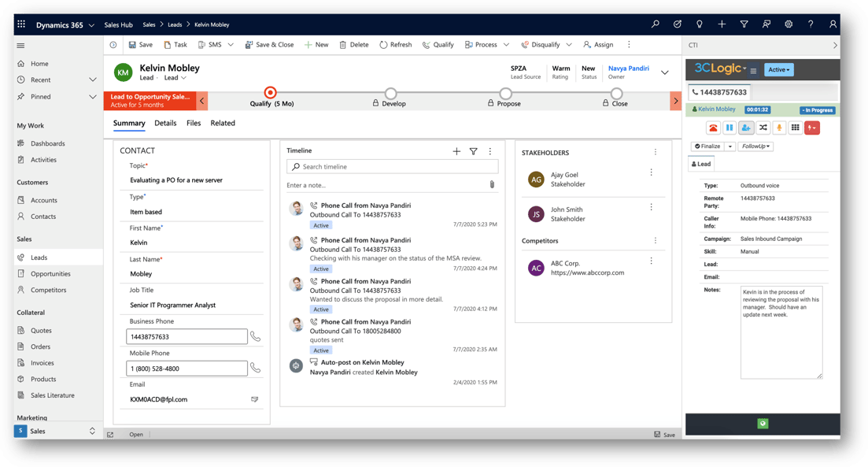Image resolution: width=868 pixels, height=467 pixels.
Task: Open the dial pad grid icon
Action: pos(796,128)
